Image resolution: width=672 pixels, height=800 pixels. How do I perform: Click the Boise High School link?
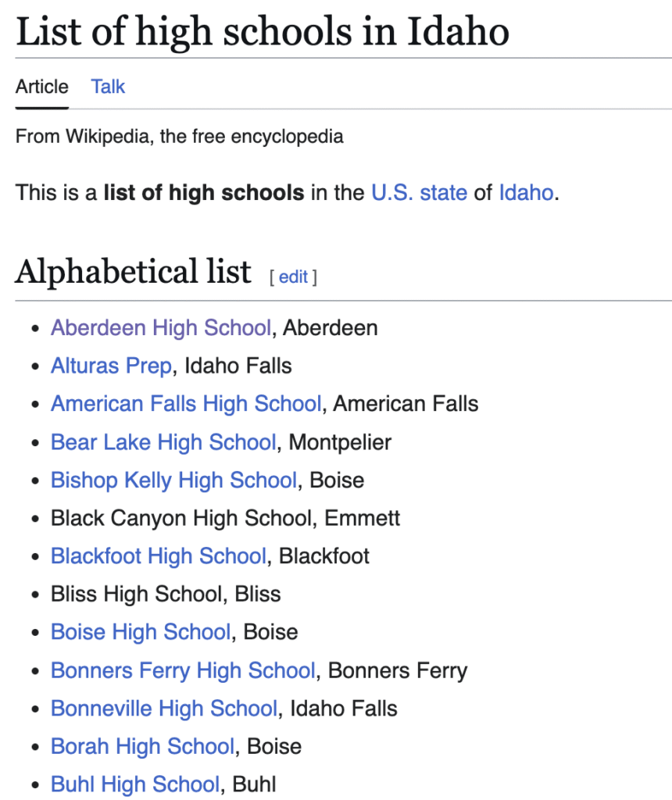(141, 632)
